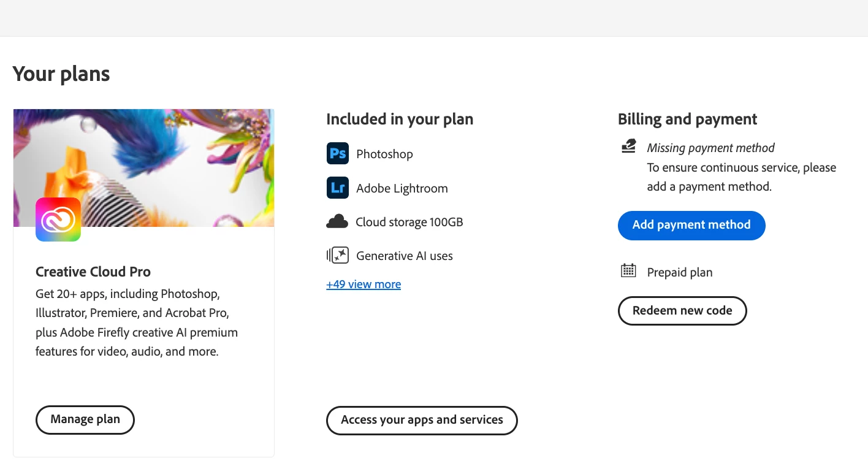Screen dimensions: 868x466
Task: Expand the +49 view more list
Action: point(364,285)
